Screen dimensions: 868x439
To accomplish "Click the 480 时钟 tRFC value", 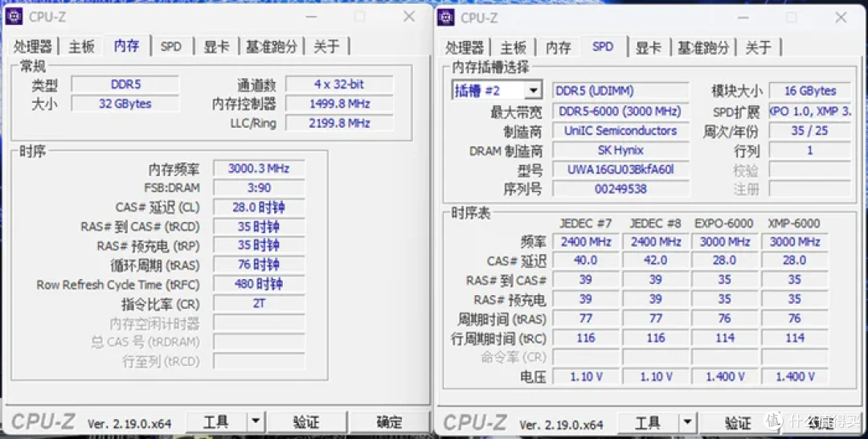I will pyautogui.click(x=259, y=284).
